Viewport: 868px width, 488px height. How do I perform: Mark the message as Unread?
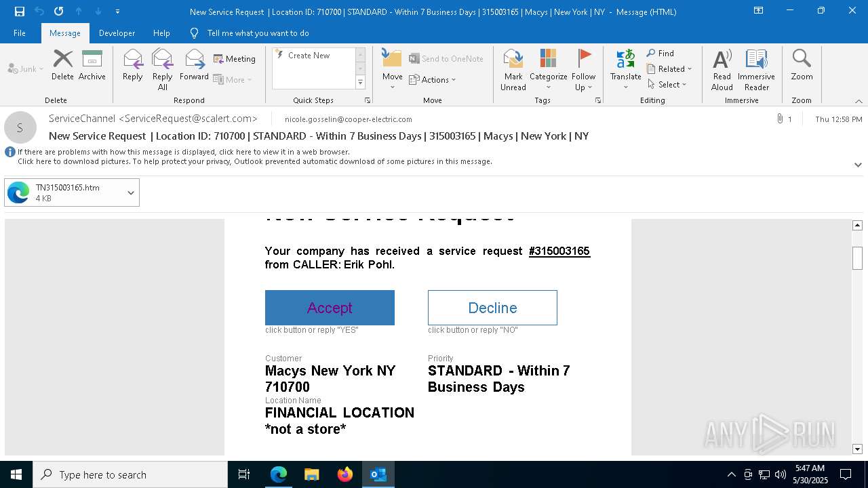513,69
